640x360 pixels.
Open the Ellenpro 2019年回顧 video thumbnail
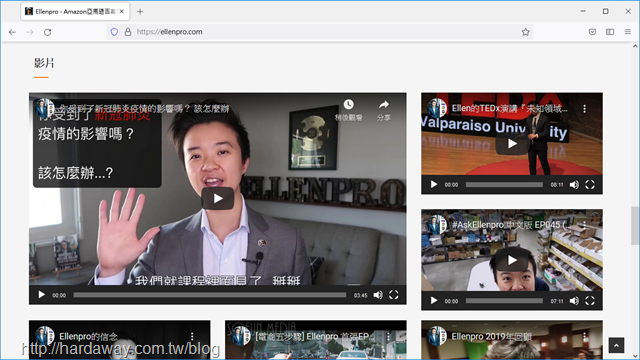point(512,340)
